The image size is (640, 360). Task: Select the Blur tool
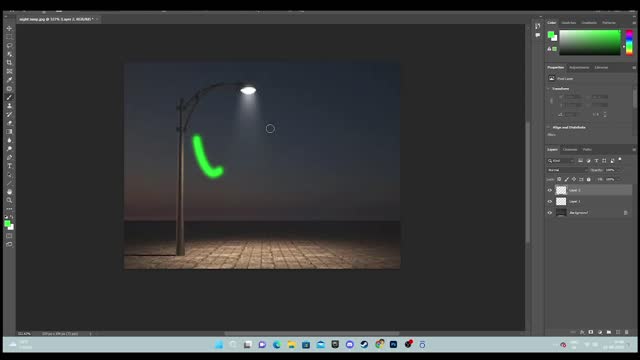(9, 140)
